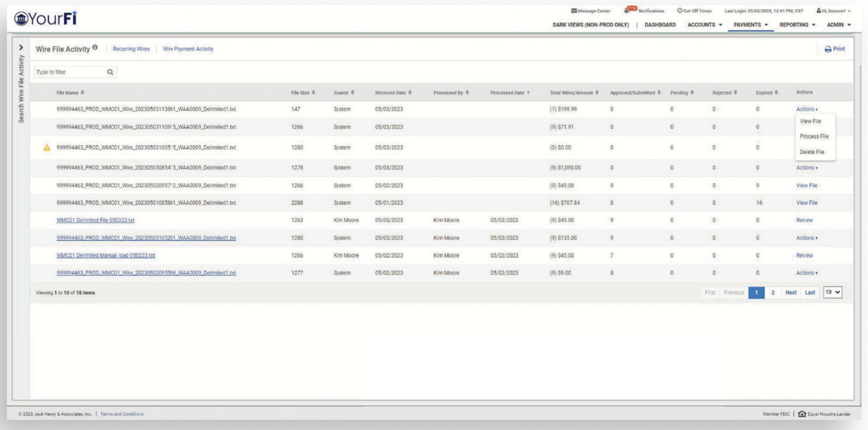This screenshot has height=430, width=868.
Task: Select Process File from the actions menu
Action: point(814,137)
